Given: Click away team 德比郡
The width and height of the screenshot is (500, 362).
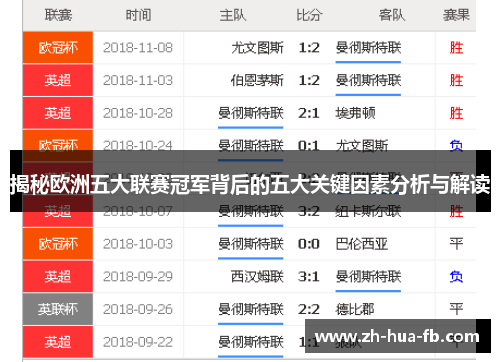Looking at the screenshot, I should 355,310.
